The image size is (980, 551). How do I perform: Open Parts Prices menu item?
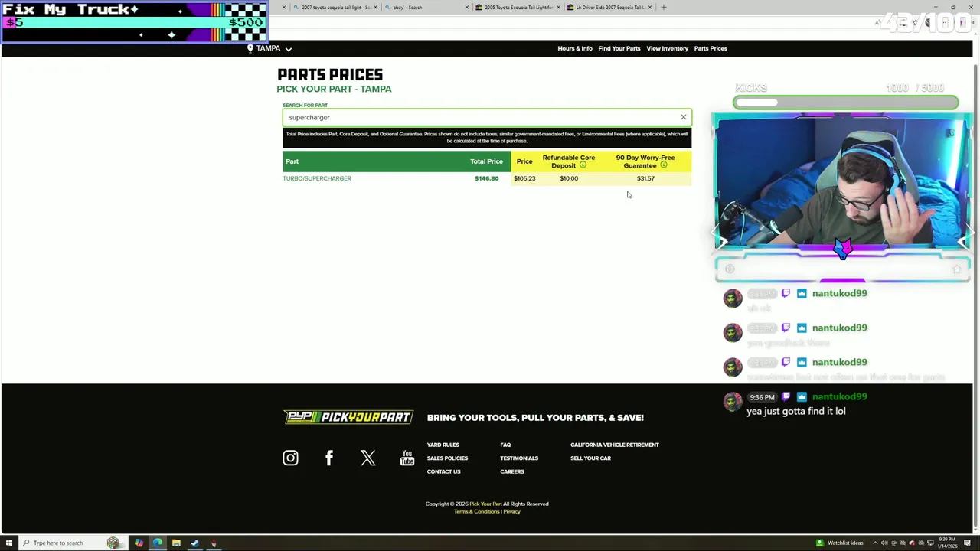click(x=710, y=48)
